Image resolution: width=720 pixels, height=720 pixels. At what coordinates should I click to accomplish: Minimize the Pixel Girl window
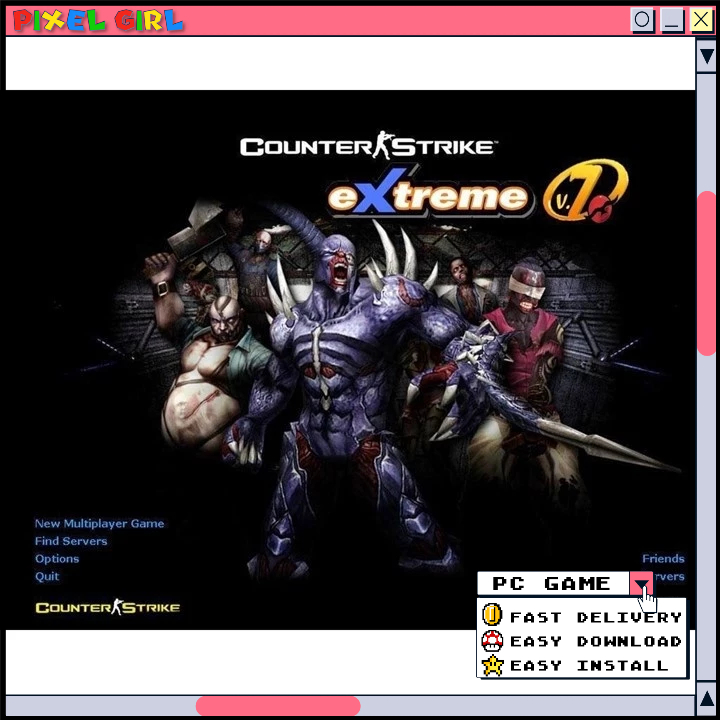[672, 20]
